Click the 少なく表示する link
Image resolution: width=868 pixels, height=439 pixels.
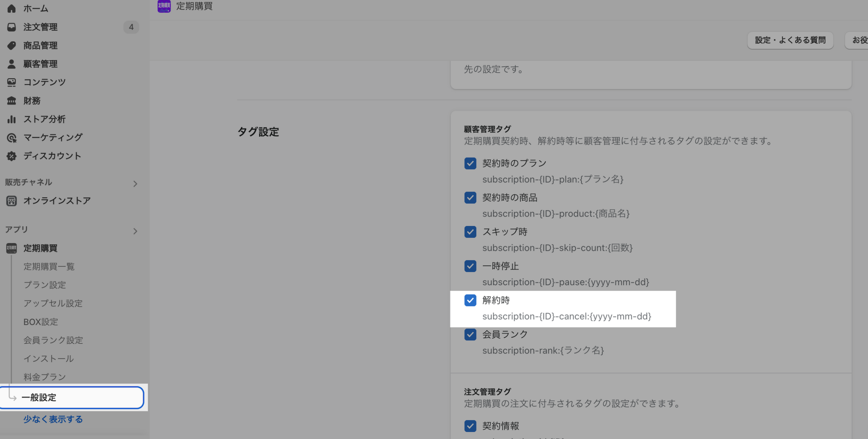pos(53,419)
